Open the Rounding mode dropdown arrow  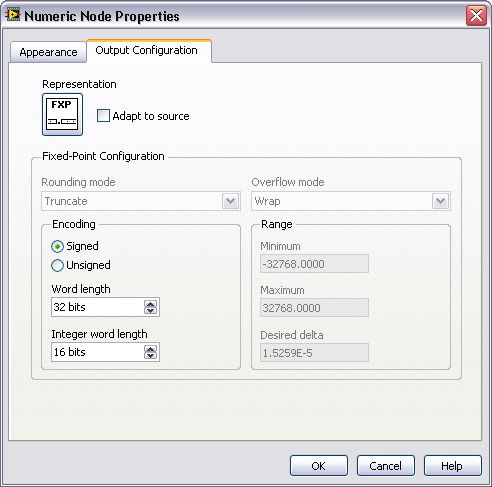point(231,201)
